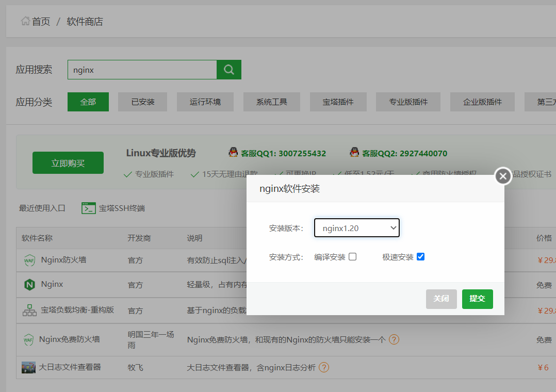
Task: Click developer 明国三年一场雨 cell
Action: pos(151,340)
